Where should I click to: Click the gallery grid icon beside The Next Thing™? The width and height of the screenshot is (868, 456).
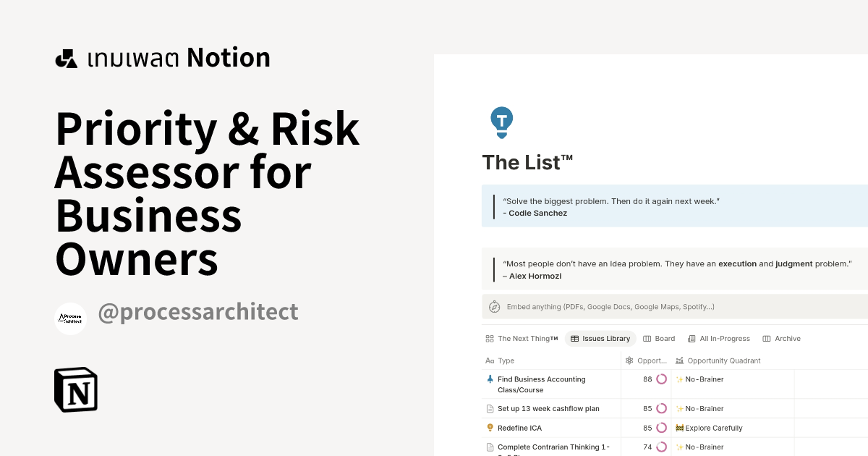pyautogui.click(x=489, y=338)
